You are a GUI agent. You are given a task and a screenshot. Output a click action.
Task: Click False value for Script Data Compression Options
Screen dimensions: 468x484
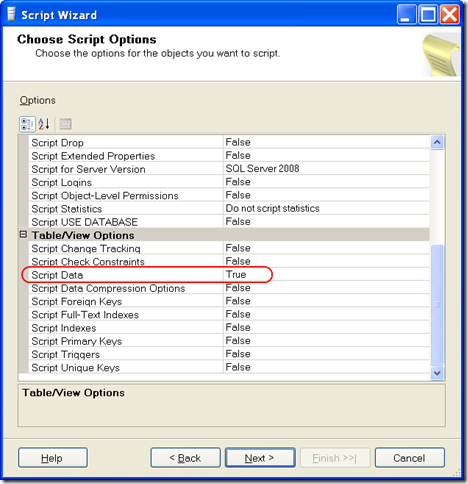click(x=238, y=288)
